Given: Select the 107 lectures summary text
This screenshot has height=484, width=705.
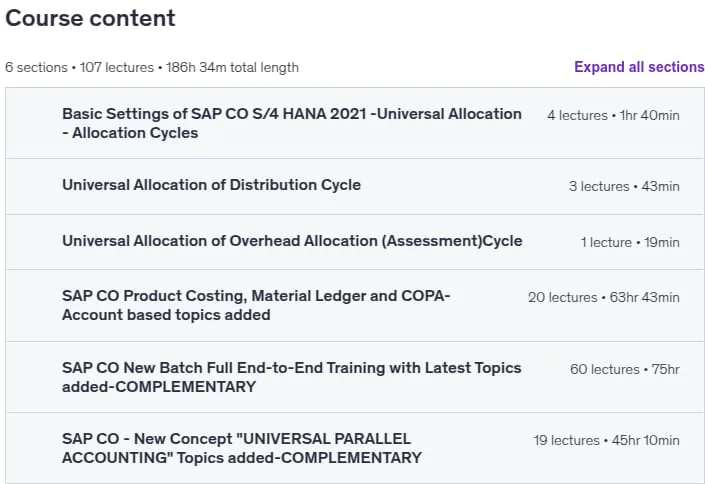Looking at the screenshot, I should [x=117, y=67].
